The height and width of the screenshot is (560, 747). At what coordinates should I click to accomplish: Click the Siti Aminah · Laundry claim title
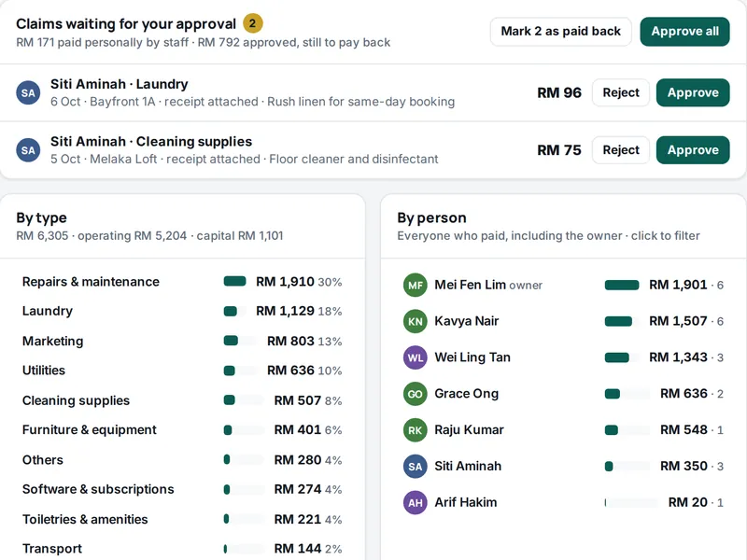point(120,84)
